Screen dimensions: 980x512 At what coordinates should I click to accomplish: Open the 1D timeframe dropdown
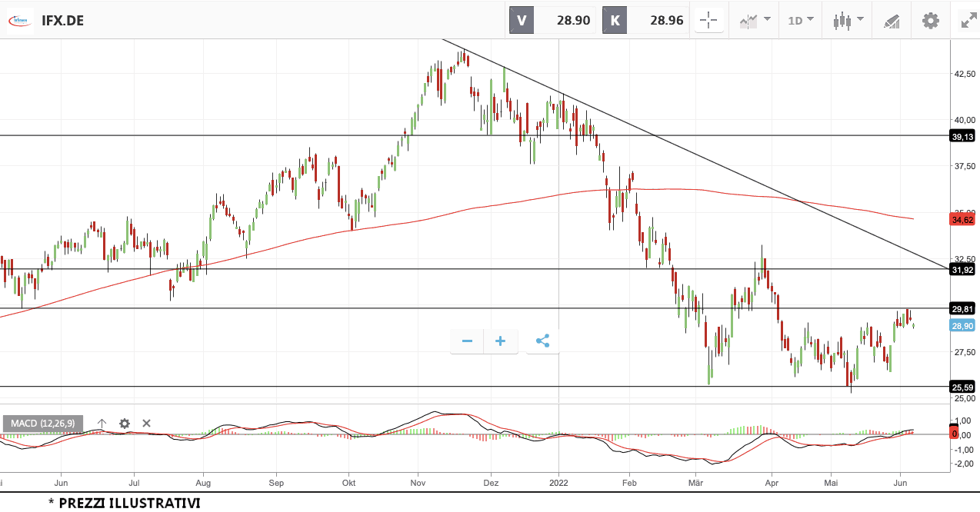click(801, 20)
